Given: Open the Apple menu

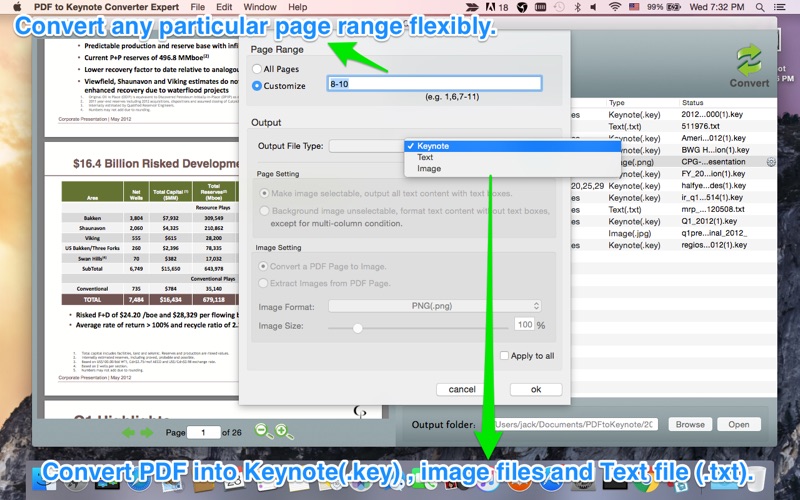Looking at the screenshot, I should pyautogui.click(x=17, y=7).
